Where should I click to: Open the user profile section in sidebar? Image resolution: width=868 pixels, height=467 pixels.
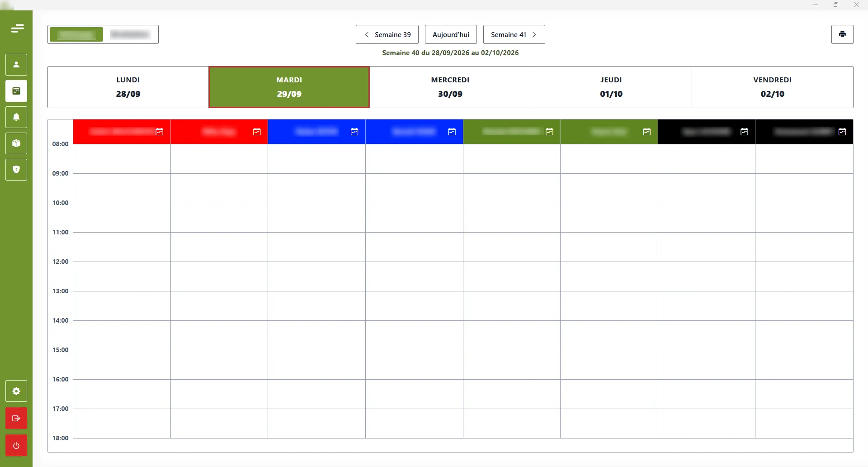click(x=16, y=65)
